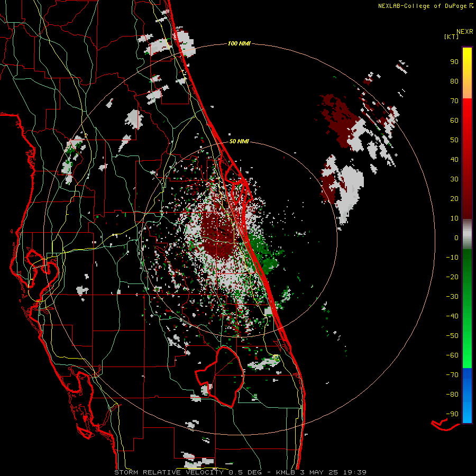This screenshot has width=476, height=476.
Task: Click the 20 value on the velocity scale
Action: click(454, 198)
